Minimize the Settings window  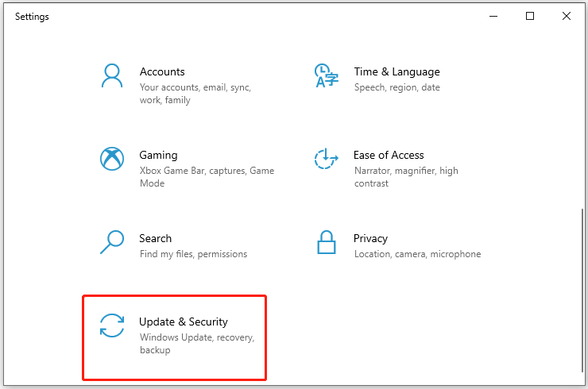pos(493,16)
